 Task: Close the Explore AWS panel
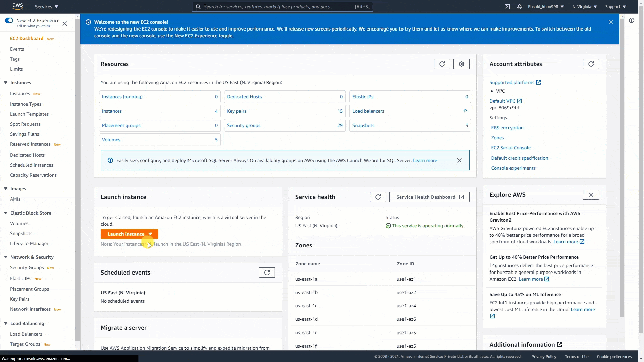tap(591, 194)
